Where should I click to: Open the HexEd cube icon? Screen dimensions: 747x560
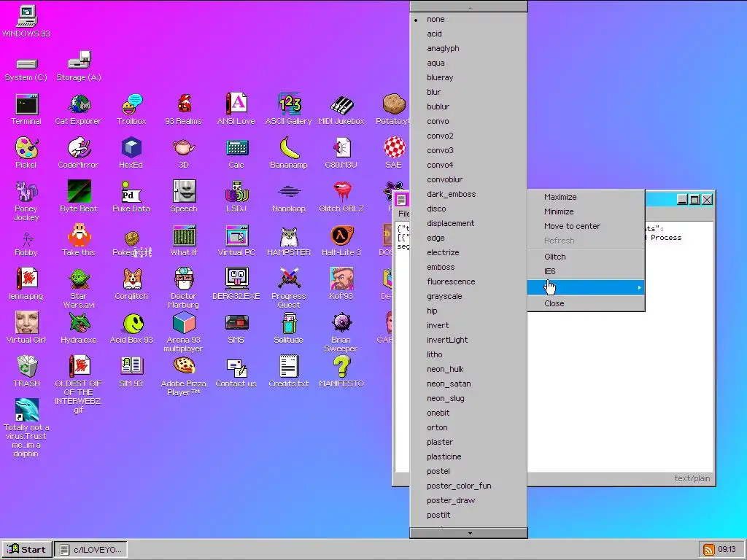[131, 153]
